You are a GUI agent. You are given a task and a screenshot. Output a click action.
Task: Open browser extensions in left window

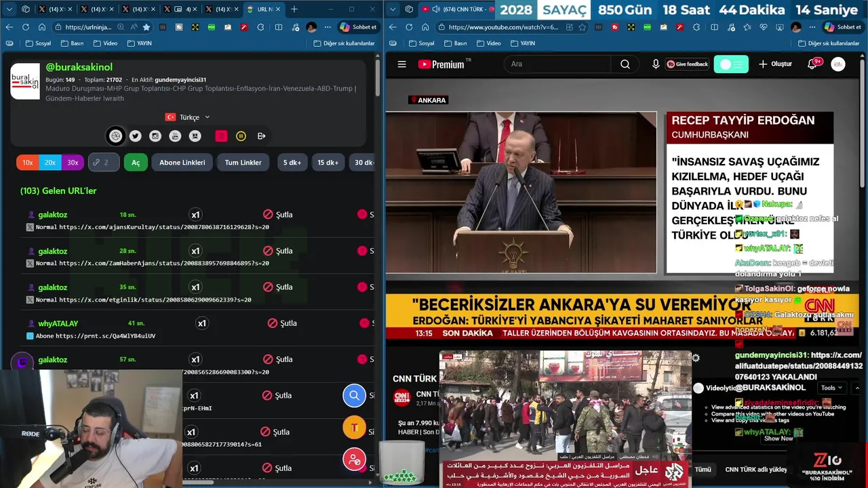click(261, 27)
